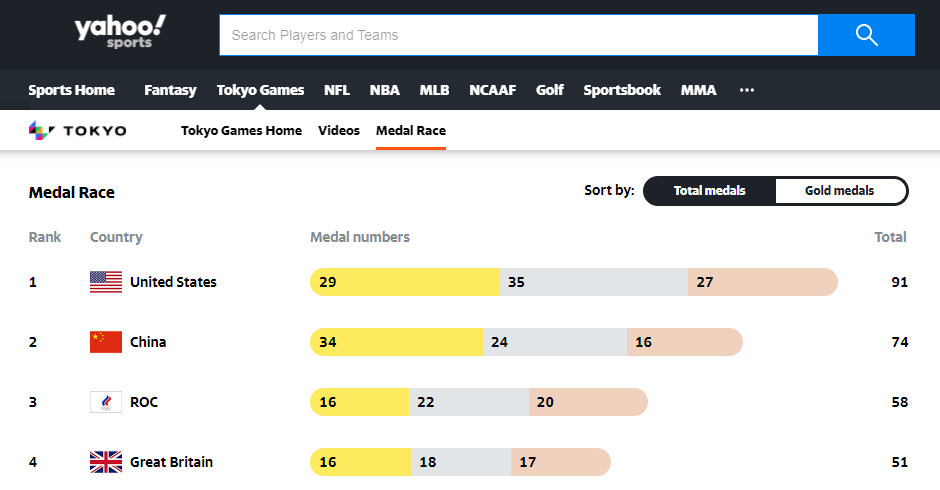The width and height of the screenshot is (940, 490).
Task: Click the United States flag icon
Action: click(x=106, y=282)
